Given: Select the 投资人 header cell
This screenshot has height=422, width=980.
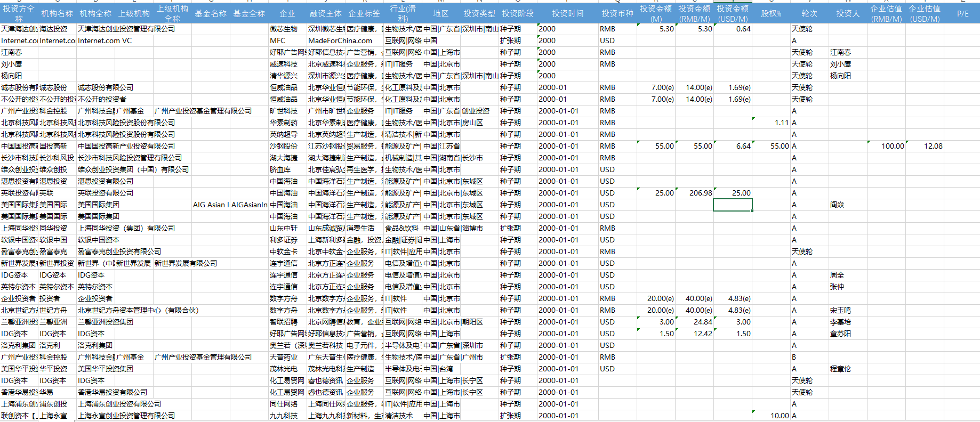Looking at the screenshot, I should click(x=848, y=13).
